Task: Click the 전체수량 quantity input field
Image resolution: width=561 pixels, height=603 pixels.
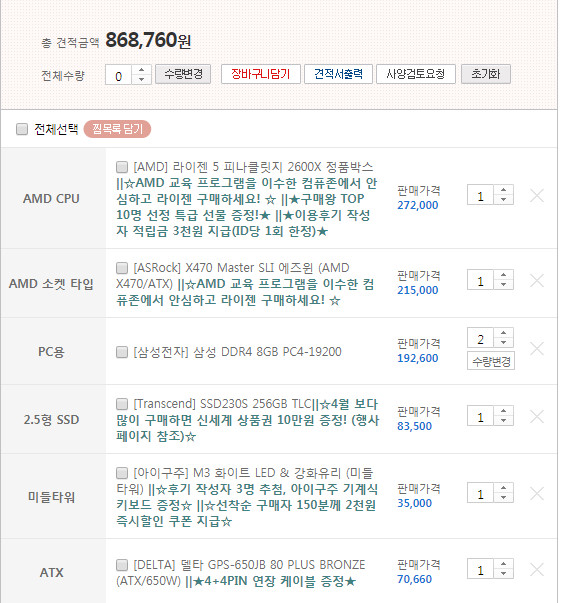Action: click(x=119, y=75)
